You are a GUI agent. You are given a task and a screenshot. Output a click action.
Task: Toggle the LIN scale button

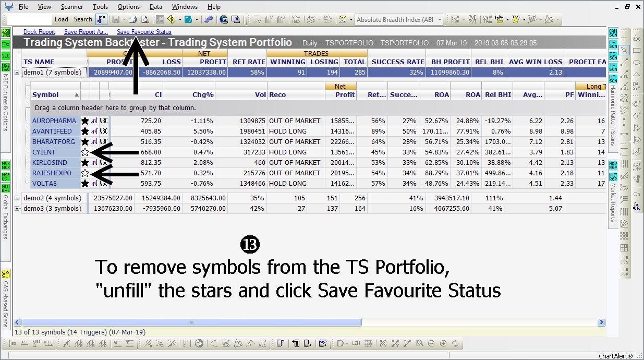click(x=356, y=343)
